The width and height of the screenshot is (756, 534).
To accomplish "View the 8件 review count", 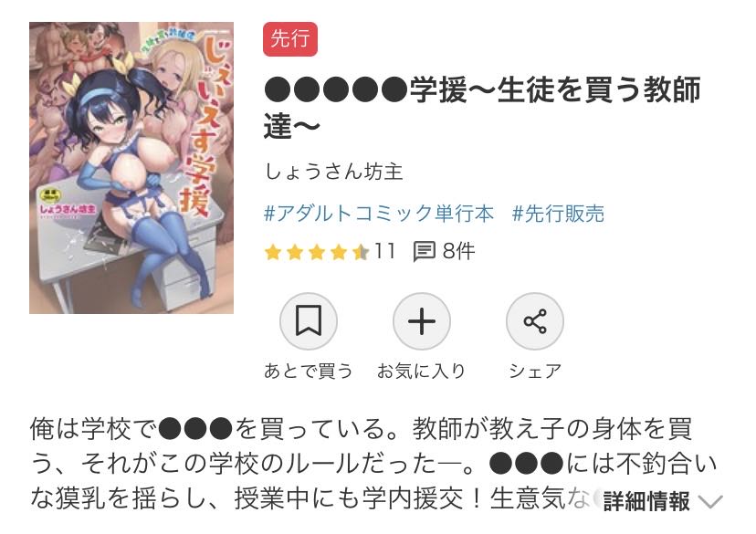I will click(458, 252).
